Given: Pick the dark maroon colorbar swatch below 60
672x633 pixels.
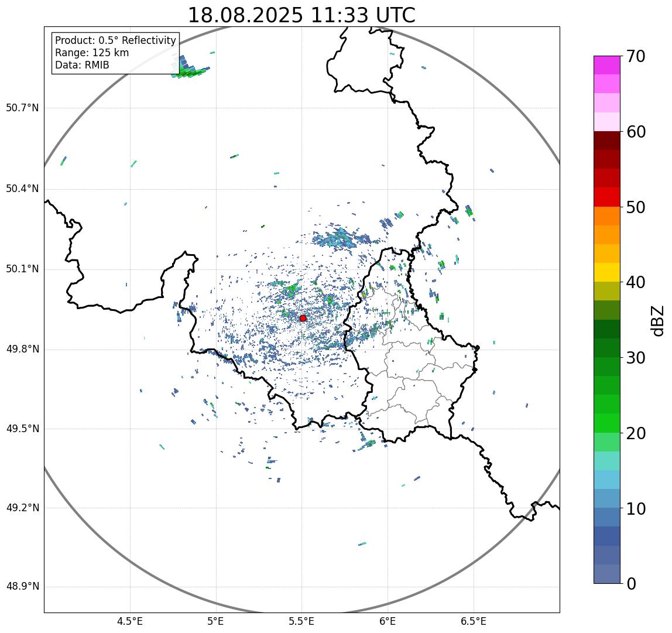Looking at the screenshot, I should coord(607,141).
